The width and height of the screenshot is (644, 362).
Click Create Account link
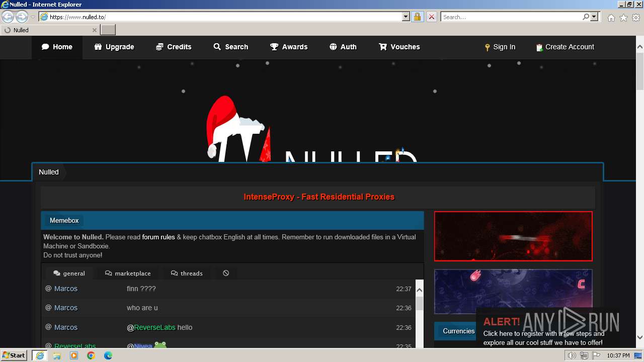pos(565,47)
